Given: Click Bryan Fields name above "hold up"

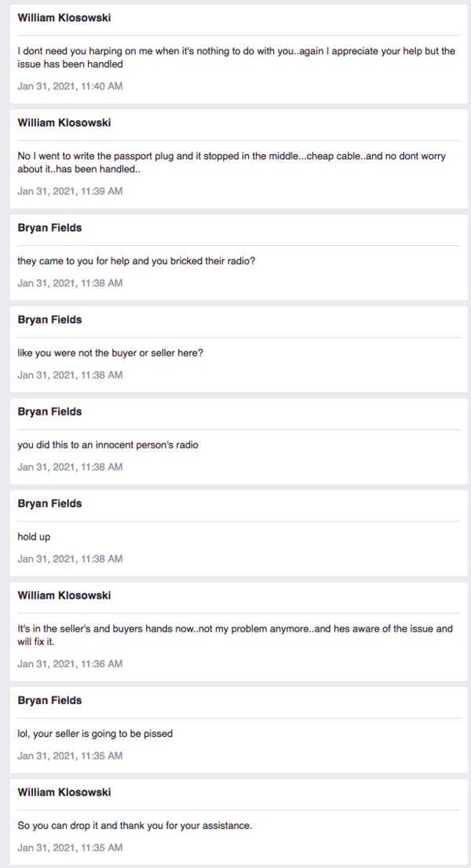Looking at the screenshot, I should click(x=49, y=504).
